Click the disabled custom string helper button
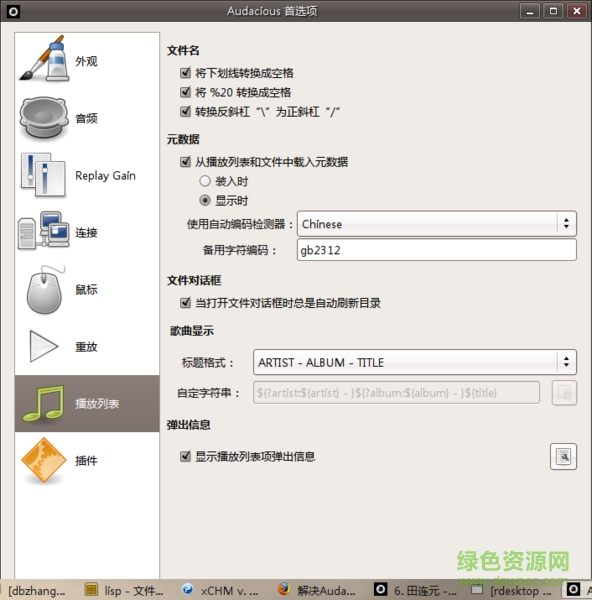Viewport: 592px width, 600px height. point(564,393)
